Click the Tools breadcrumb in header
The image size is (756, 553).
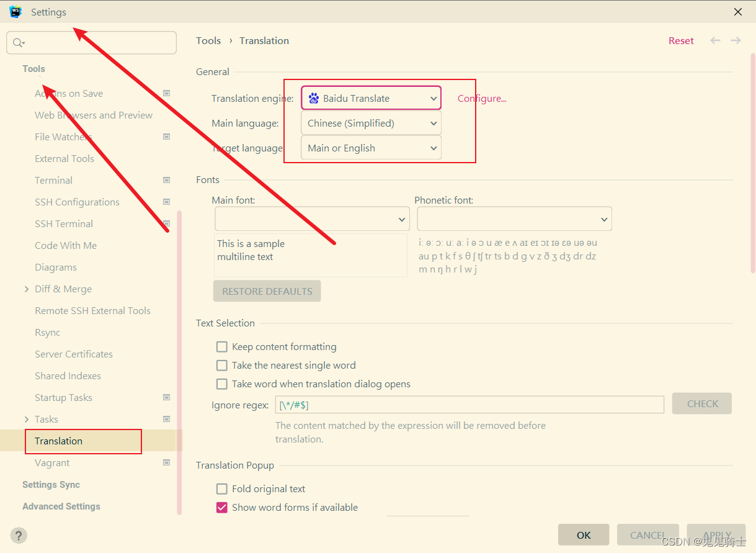coord(208,40)
